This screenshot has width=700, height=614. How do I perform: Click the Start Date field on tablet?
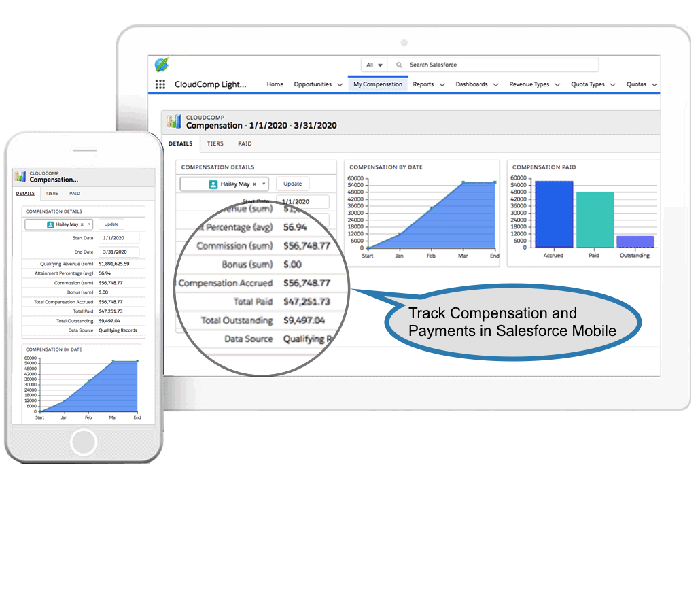click(302, 201)
